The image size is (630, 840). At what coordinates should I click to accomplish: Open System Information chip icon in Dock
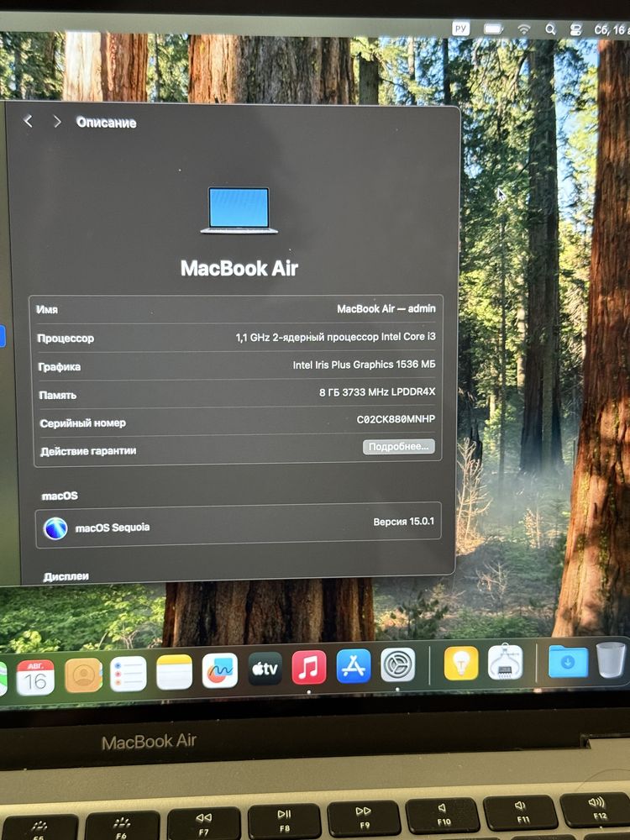[506, 662]
